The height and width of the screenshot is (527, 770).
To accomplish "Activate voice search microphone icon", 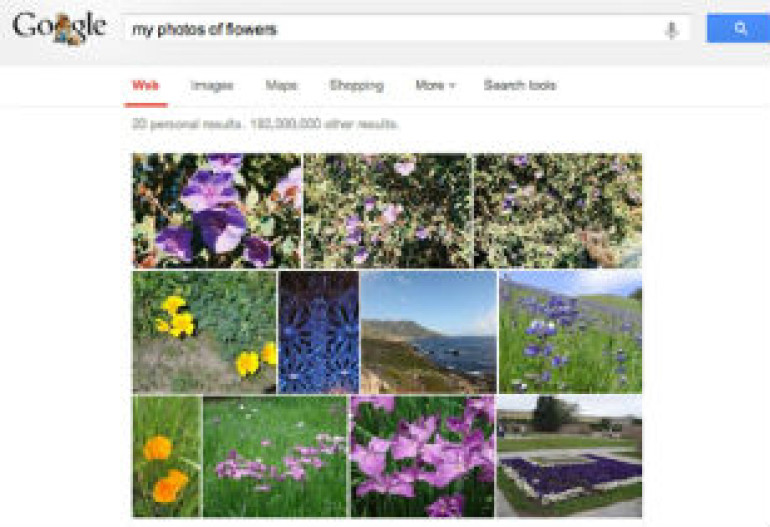I will point(671,30).
